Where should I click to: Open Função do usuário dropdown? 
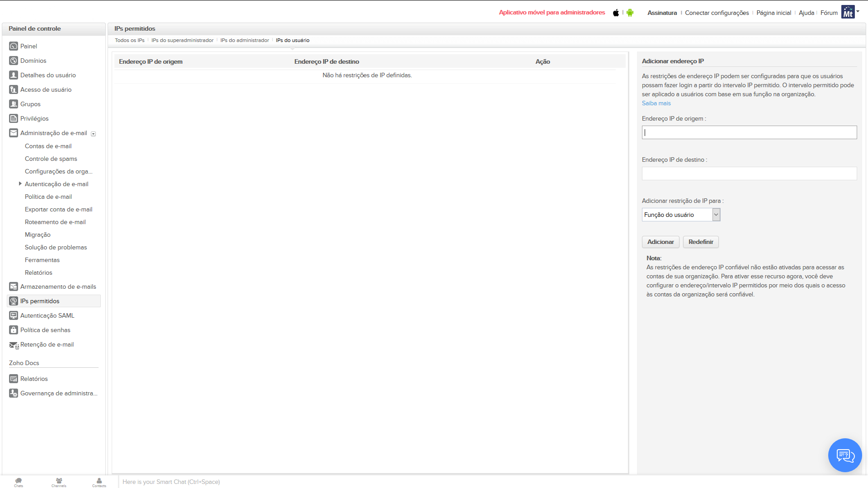coord(680,215)
